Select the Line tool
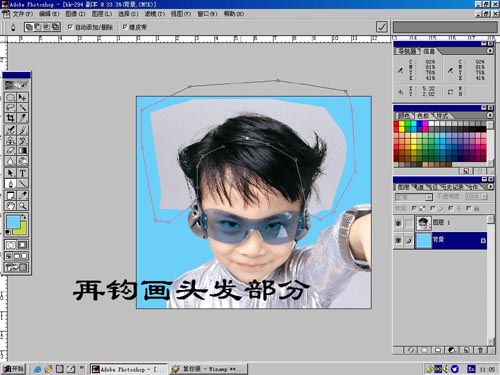Viewport: 500px width, 375px height. (22, 183)
